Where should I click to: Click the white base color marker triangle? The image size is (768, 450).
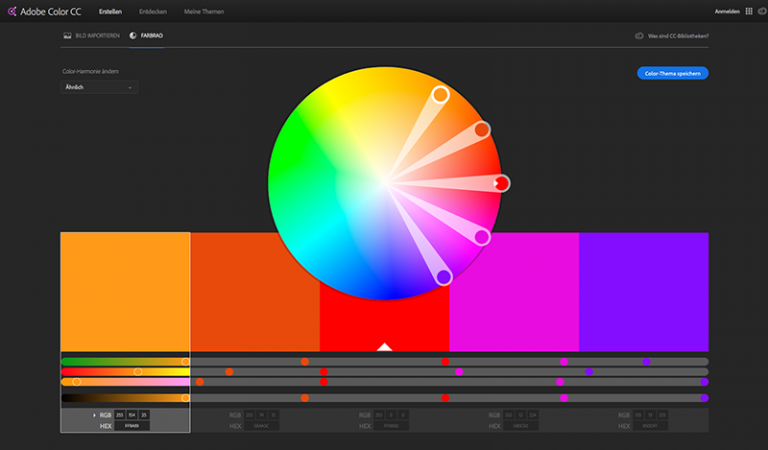pos(384,347)
